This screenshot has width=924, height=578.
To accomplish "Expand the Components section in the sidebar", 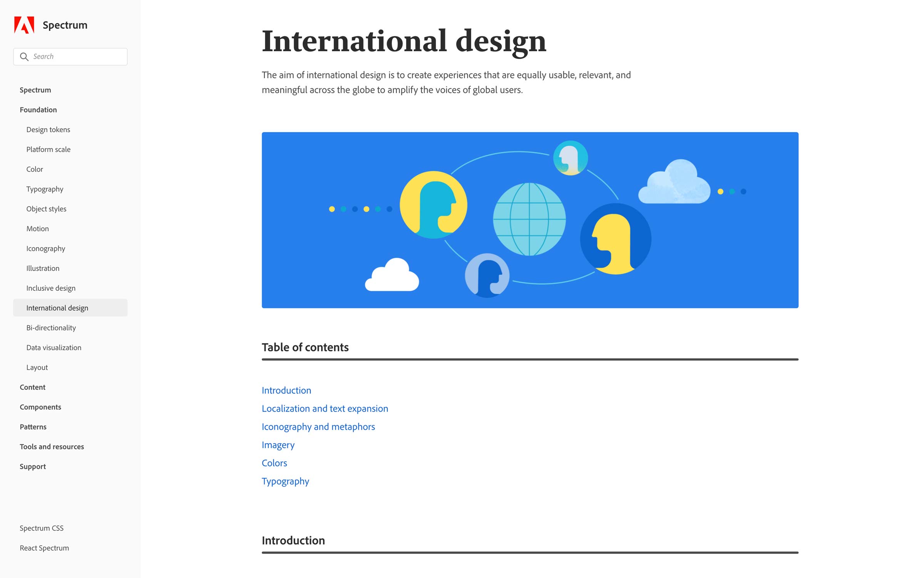I will [x=40, y=407].
